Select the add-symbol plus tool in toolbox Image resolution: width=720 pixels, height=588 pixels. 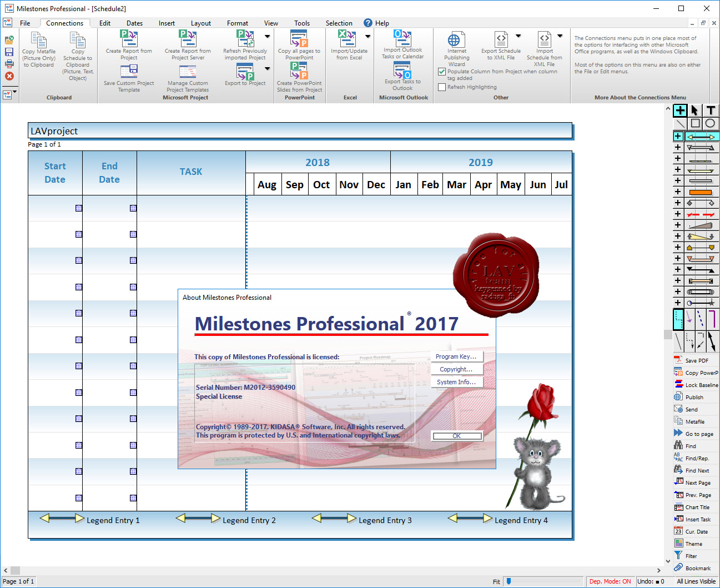pos(680,110)
